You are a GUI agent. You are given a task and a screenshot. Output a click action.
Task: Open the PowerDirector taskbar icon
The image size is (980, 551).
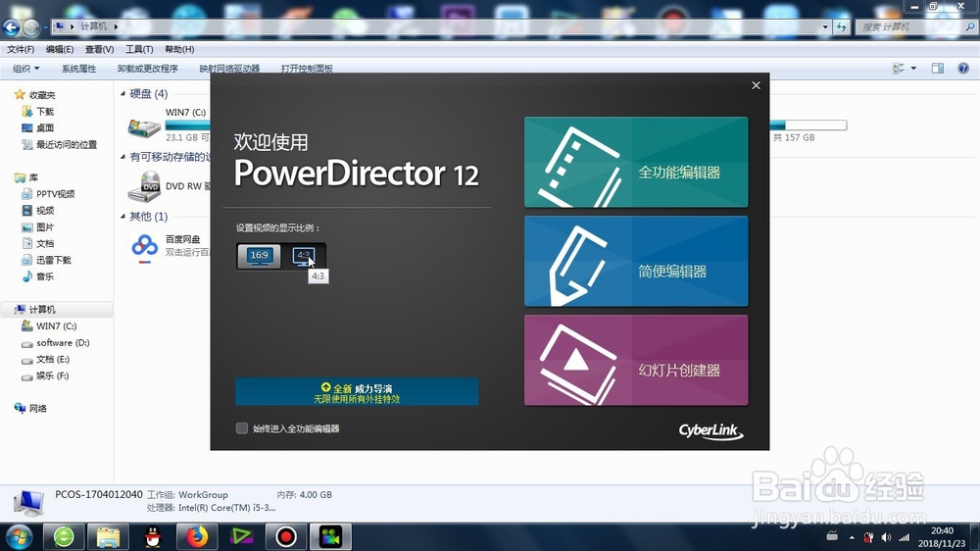point(330,536)
